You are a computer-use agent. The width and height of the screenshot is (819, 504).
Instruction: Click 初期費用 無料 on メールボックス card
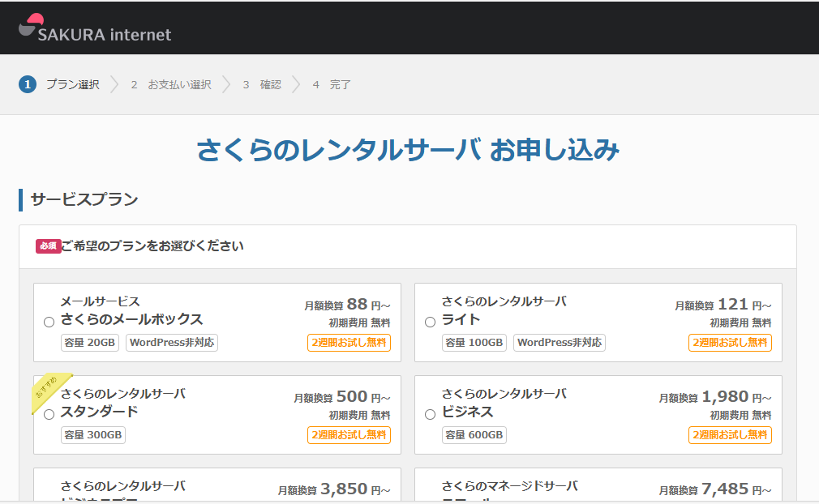pos(359,323)
